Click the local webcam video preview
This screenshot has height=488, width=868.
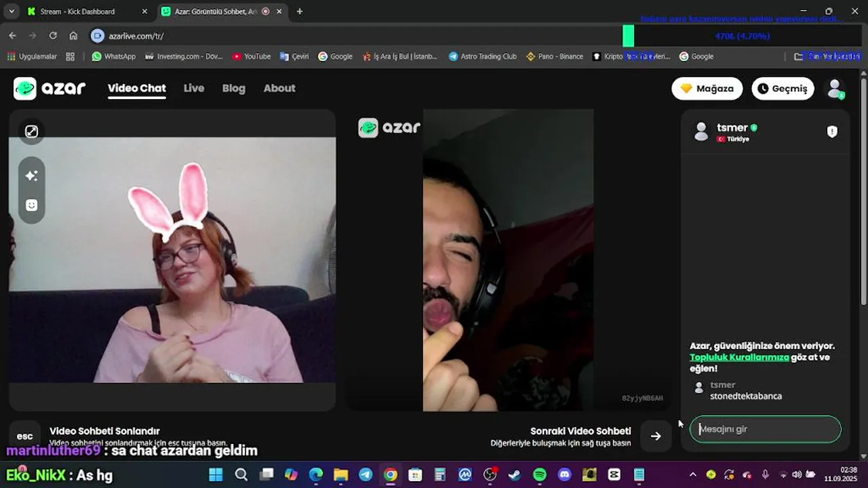172,260
